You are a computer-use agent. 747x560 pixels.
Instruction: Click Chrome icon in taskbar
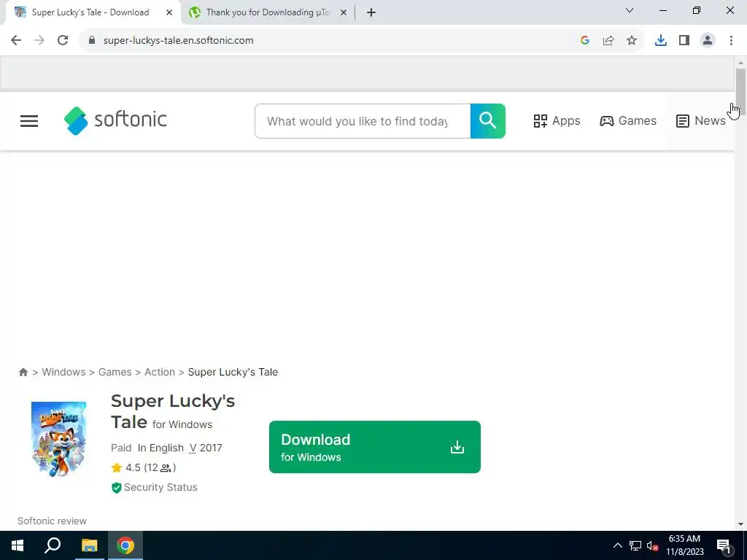pos(125,545)
